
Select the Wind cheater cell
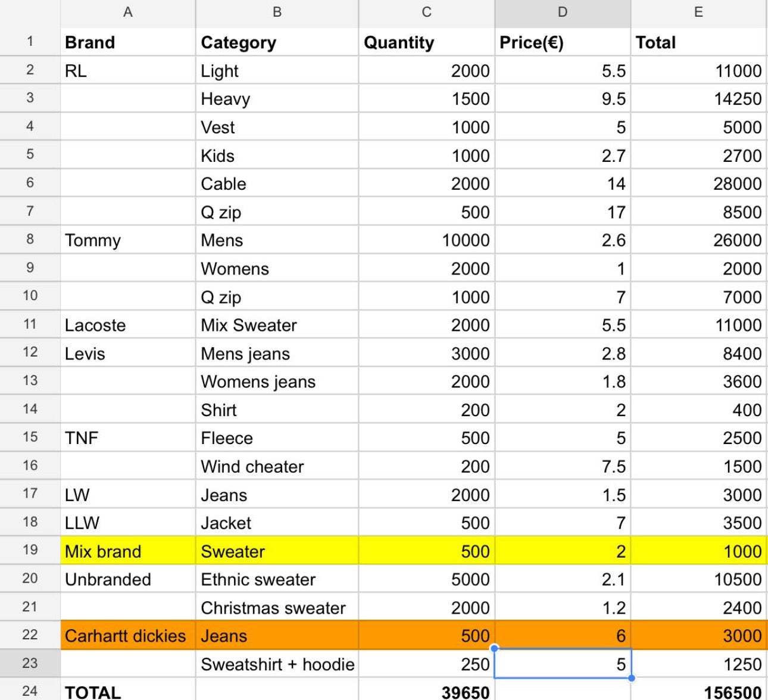277,467
